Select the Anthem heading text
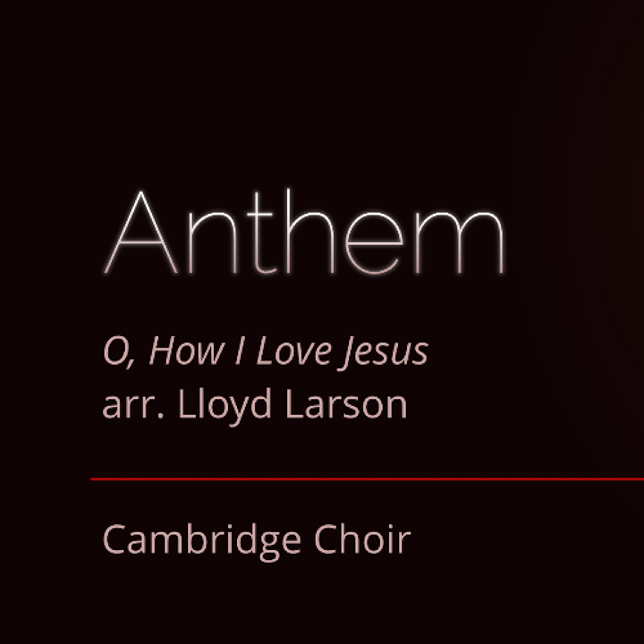644x644 pixels. click(x=304, y=232)
